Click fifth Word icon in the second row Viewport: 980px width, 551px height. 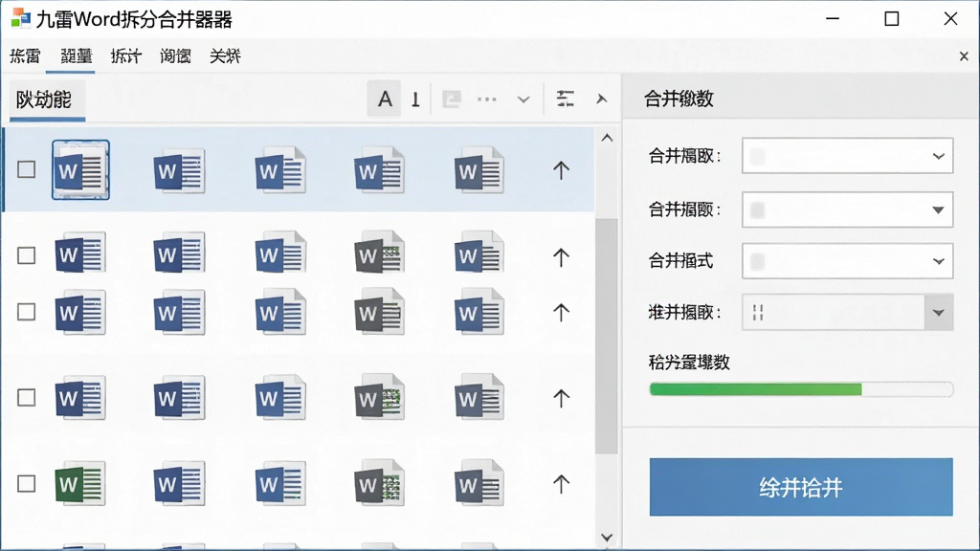479,253
